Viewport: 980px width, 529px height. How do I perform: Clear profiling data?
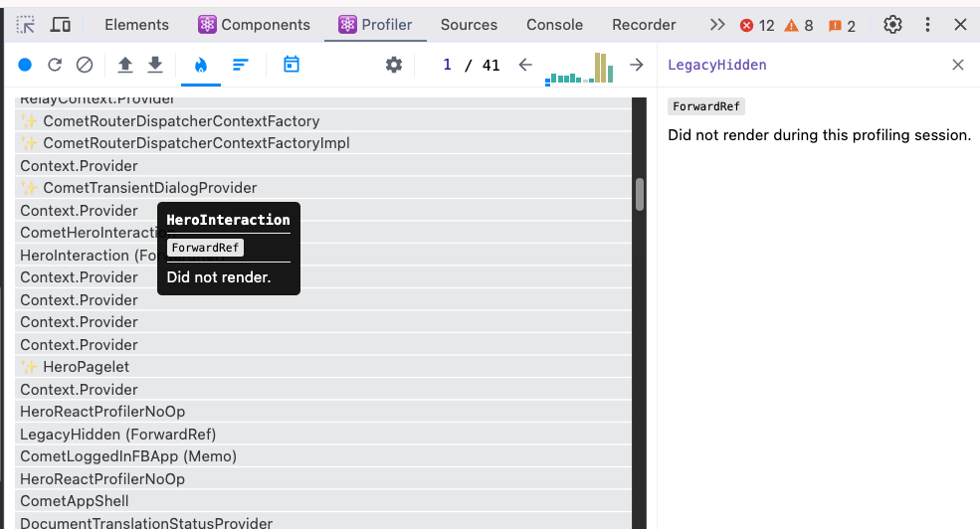coord(85,65)
